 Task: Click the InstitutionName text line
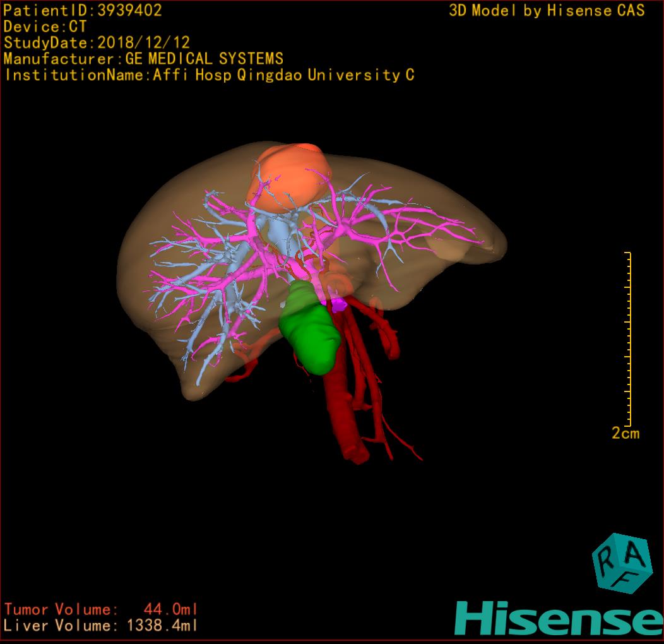(x=209, y=75)
